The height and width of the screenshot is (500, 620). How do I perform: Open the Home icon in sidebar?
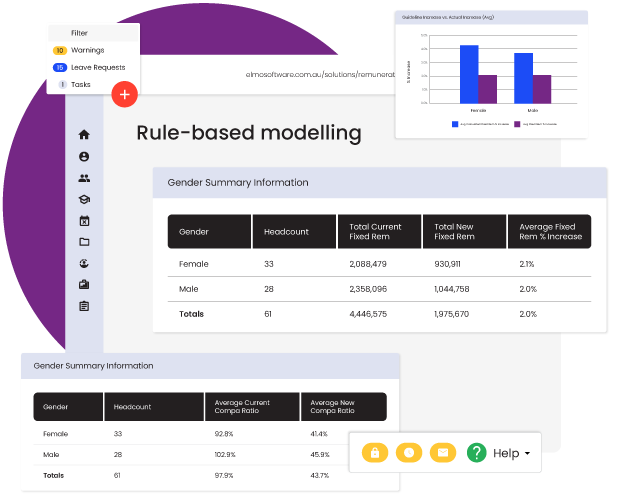84,135
